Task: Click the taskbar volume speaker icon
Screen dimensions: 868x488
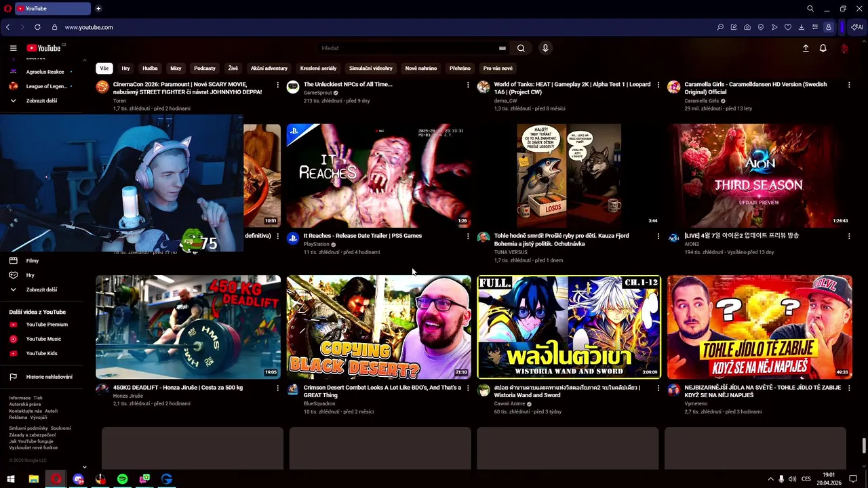Action: tap(792, 479)
